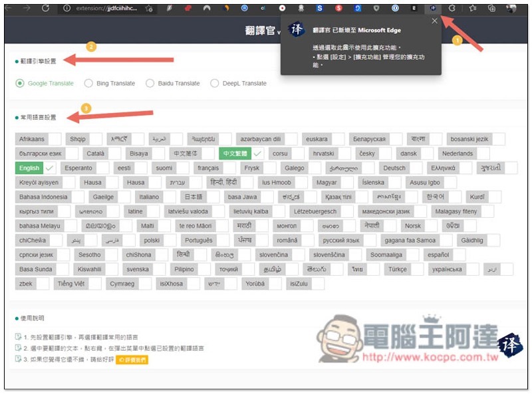Uncheck the 中文繁體 language option
The image size is (532, 394).
click(x=257, y=153)
